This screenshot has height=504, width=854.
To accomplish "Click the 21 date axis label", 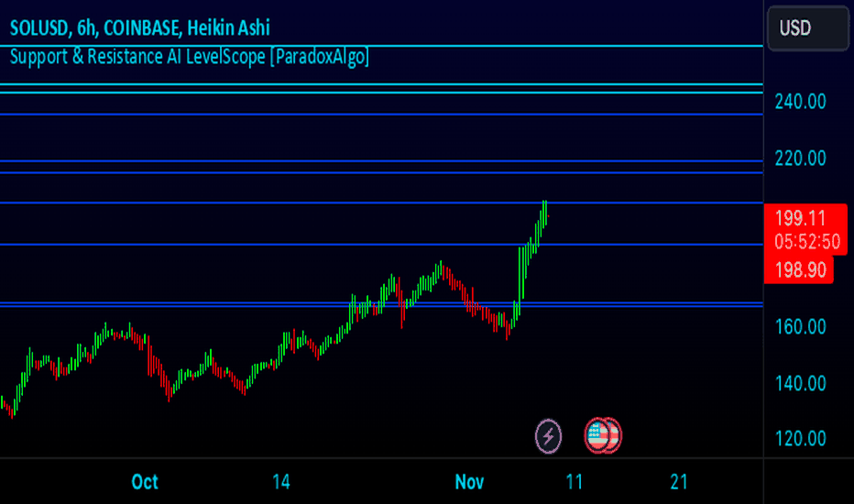I will pyautogui.click(x=679, y=482).
